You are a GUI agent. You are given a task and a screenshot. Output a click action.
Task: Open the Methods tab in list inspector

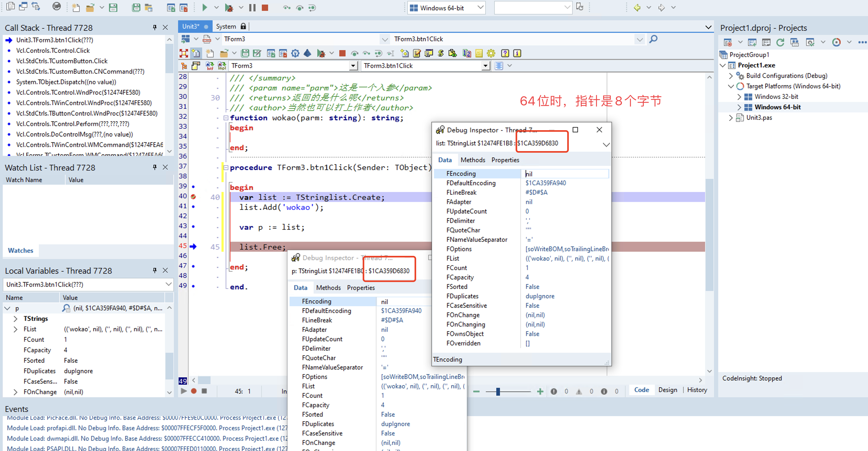[472, 160]
